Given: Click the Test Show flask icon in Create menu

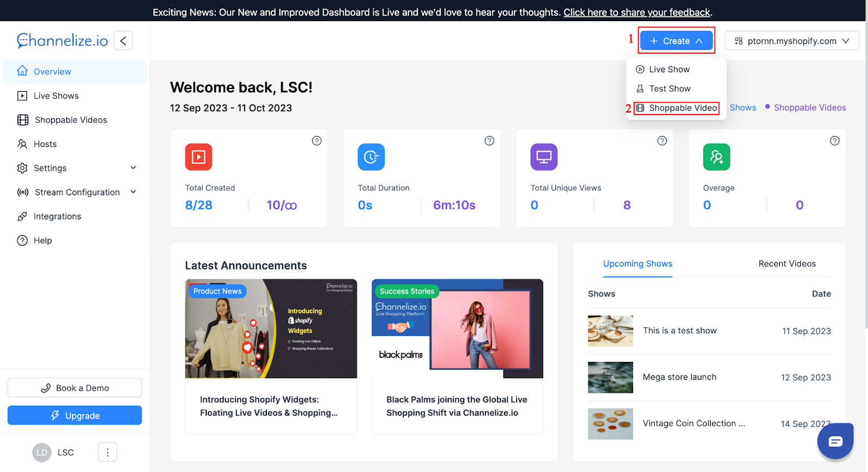Looking at the screenshot, I should pos(640,88).
